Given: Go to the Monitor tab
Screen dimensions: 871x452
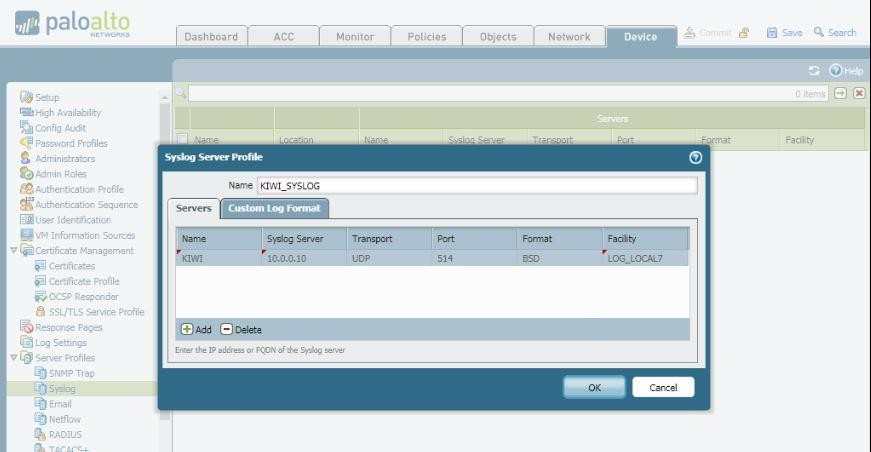Looking at the screenshot, I should 355,37.
